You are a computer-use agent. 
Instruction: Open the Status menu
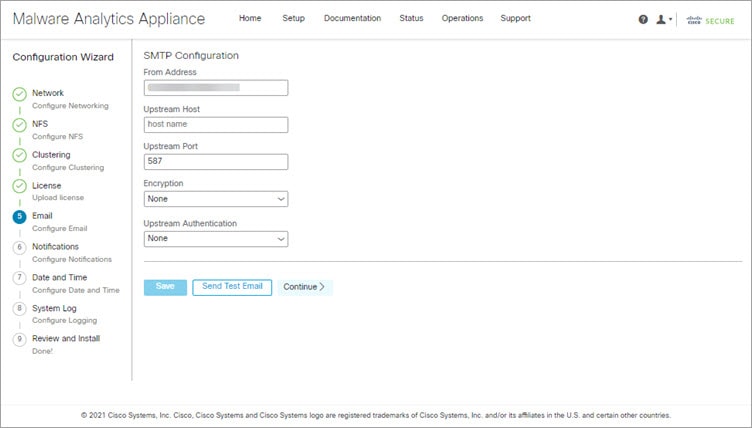coord(411,18)
